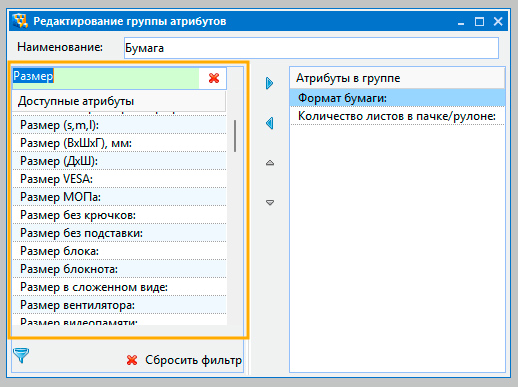Select the row Размер VESA:
This screenshot has width=518, height=387.
[119, 179]
